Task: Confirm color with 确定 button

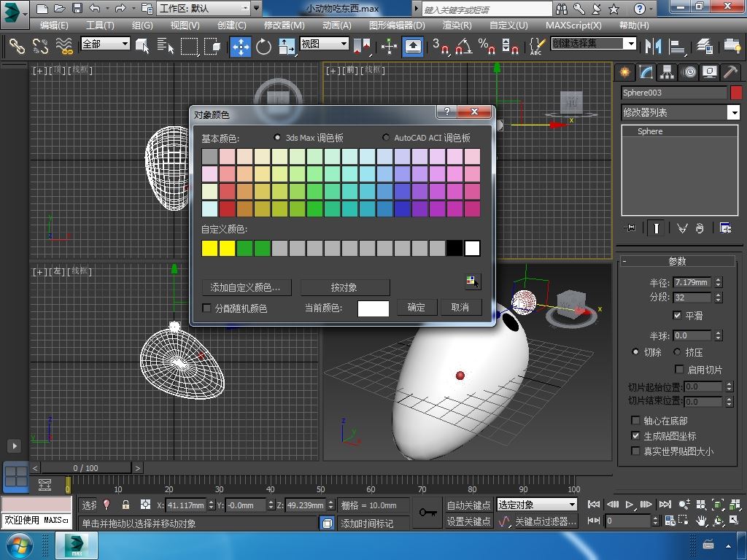Action: click(417, 307)
